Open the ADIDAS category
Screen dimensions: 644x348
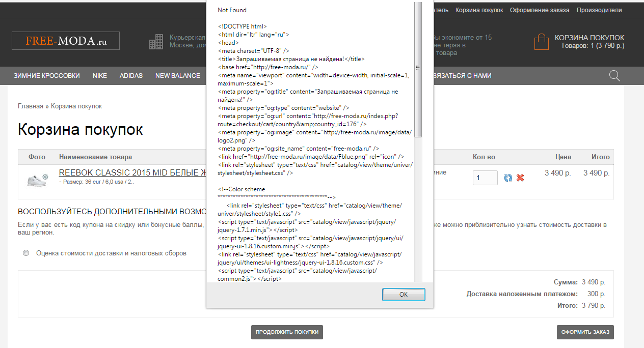[x=131, y=76]
